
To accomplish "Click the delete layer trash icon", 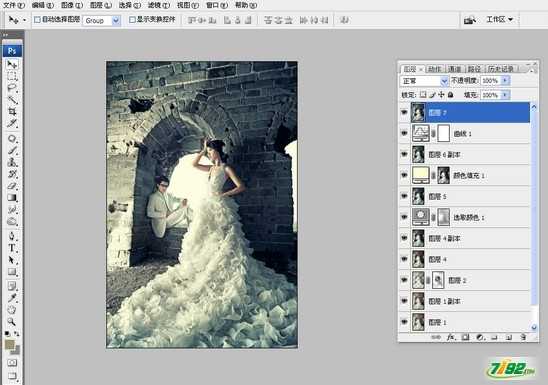I will [523, 337].
